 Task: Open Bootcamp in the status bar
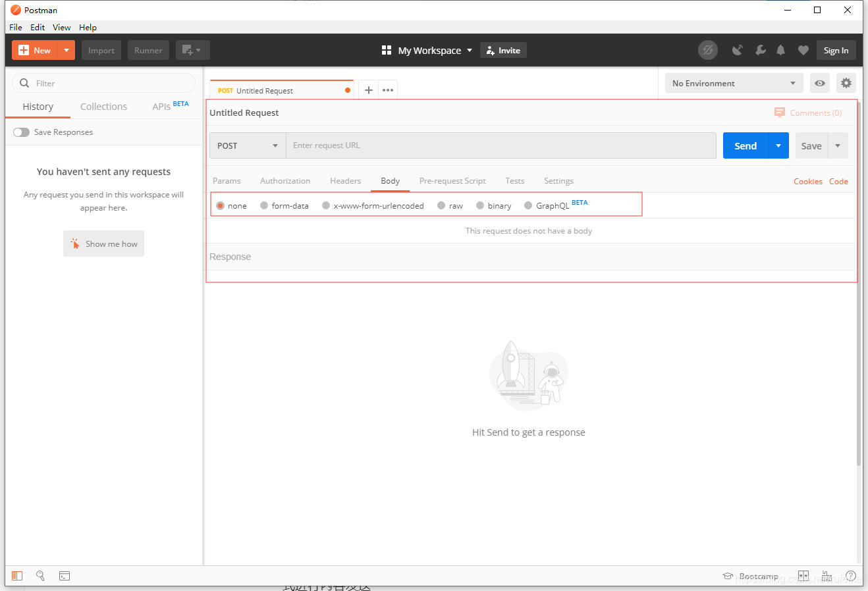(751, 576)
